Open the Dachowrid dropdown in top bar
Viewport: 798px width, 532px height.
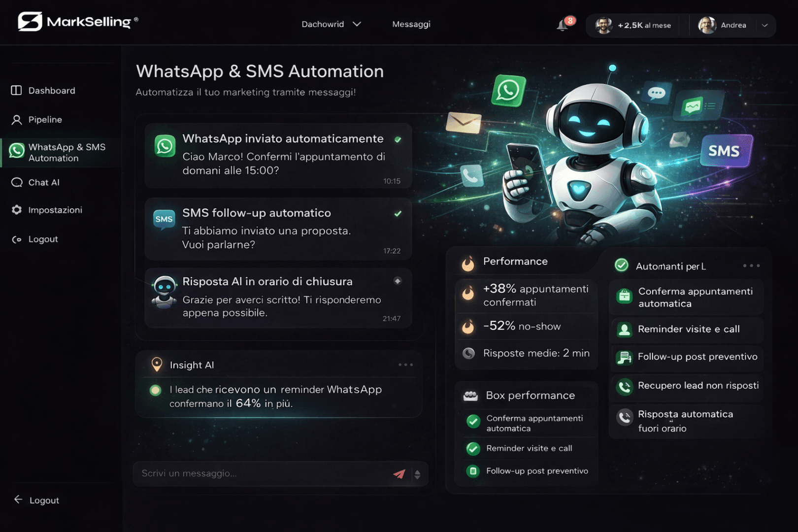point(332,24)
